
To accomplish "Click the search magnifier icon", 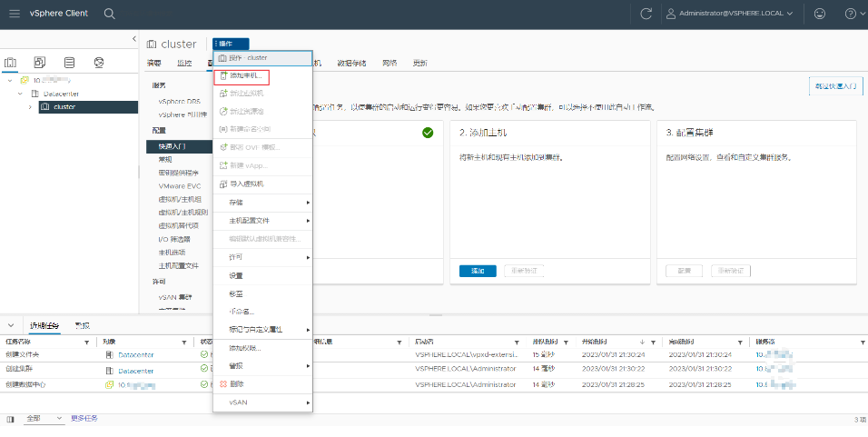I will 110,14.
